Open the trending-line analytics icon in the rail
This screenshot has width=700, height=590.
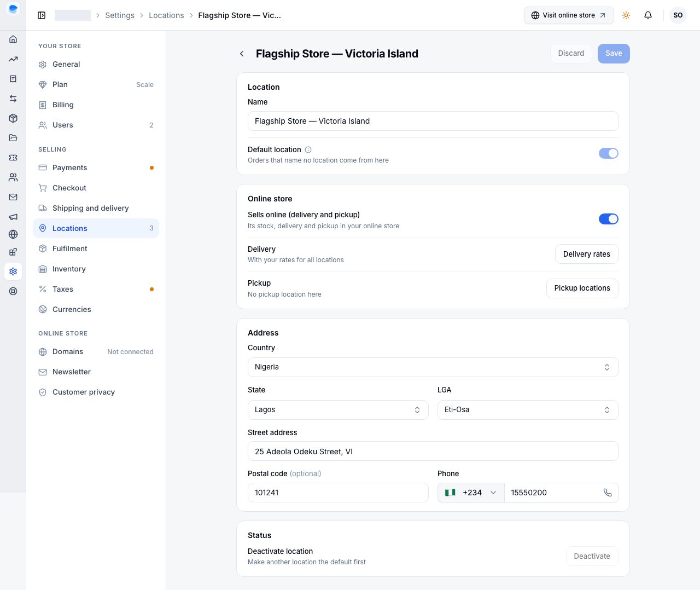pyautogui.click(x=13, y=59)
